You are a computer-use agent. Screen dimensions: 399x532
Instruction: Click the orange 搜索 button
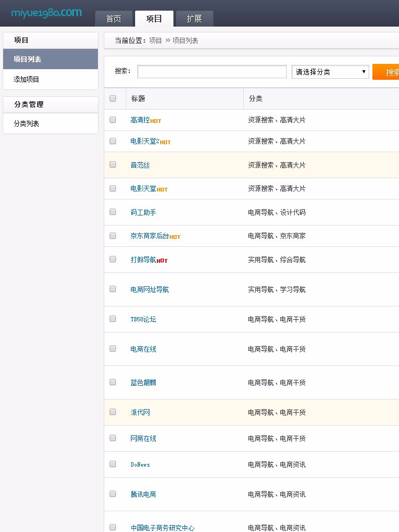coord(386,72)
